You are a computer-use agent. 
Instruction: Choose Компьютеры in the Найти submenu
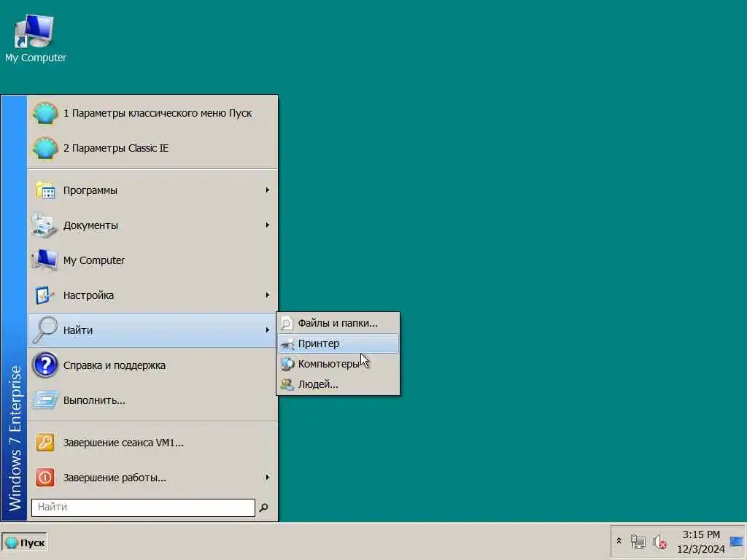point(338,365)
